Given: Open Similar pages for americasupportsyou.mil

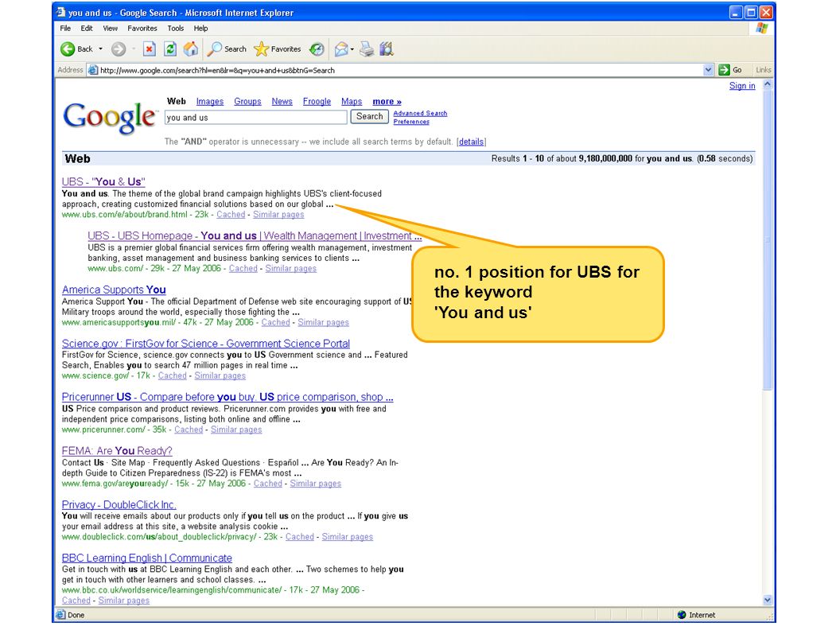Looking at the screenshot, I should 323,322.
